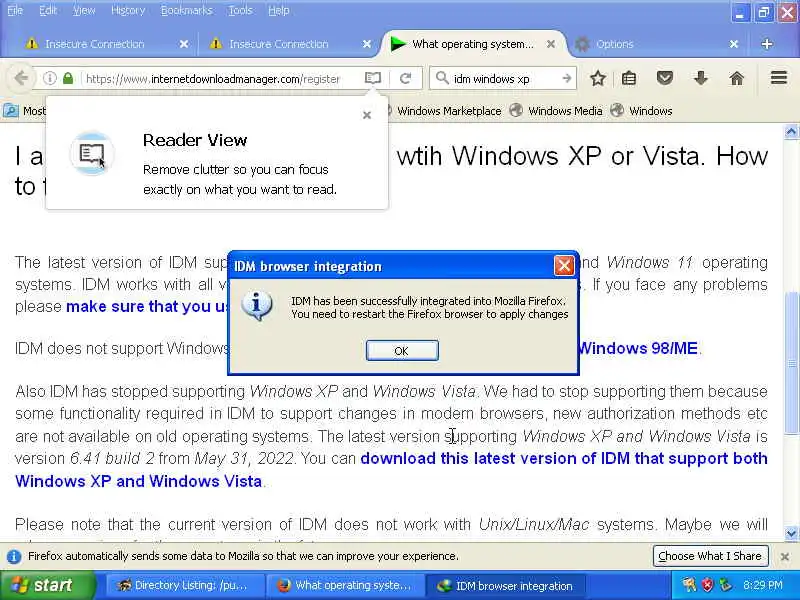Save page to Pocket

click(664, 78)
